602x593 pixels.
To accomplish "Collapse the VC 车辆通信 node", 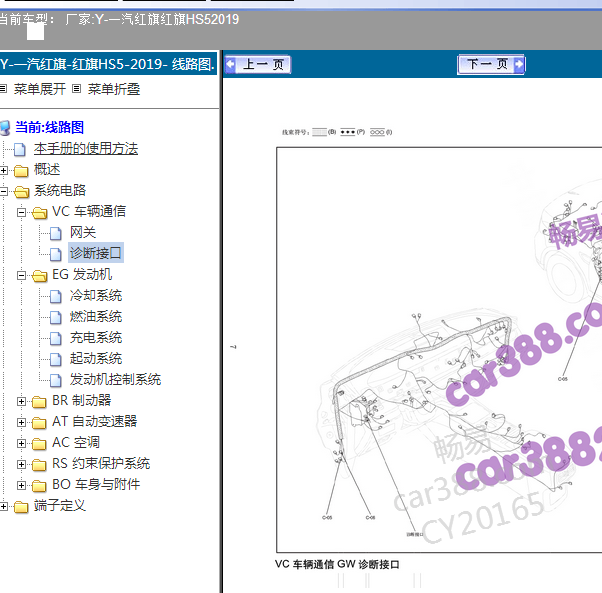I will tap(22, 212).
